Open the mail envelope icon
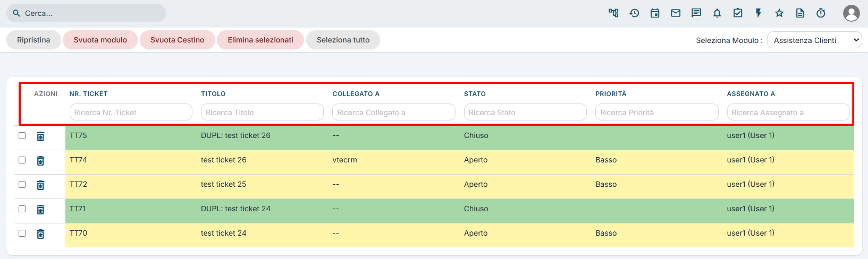Viewport: 868px width, 259px height. 676,13
